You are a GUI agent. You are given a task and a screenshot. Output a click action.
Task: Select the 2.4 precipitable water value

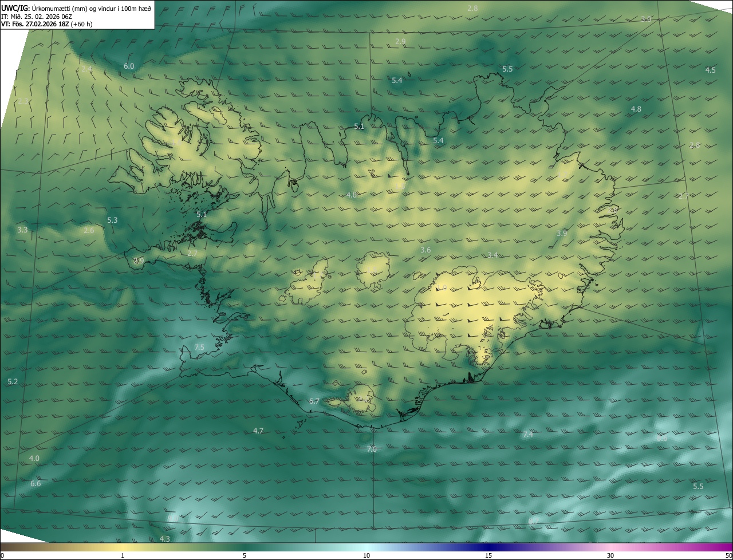[86, 69]
